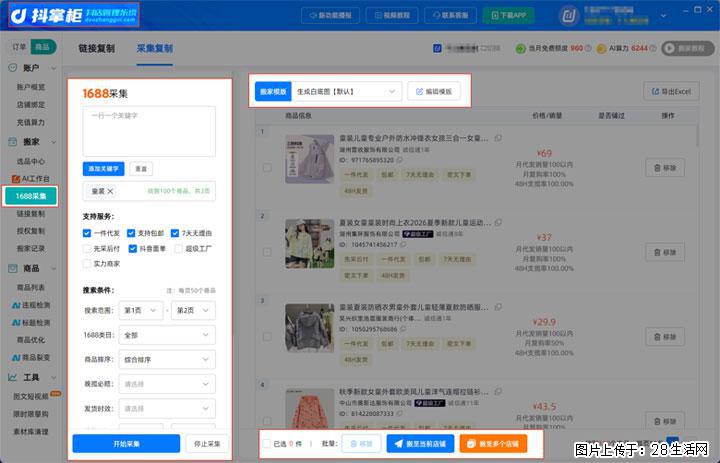Expand the account dropdown arrow in the header
Viewport: 720px width, 463px height.
(x=664, y=16)
